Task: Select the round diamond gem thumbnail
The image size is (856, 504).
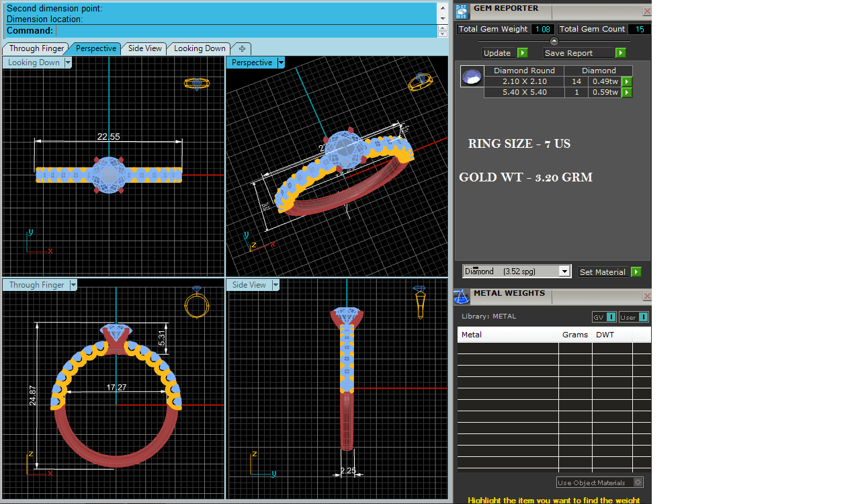Action: (x=472, y=77)
